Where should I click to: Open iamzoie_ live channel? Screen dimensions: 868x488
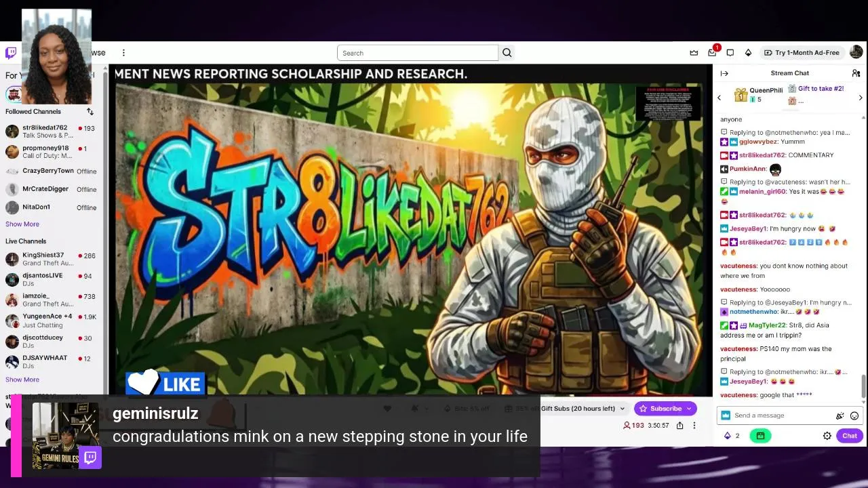coord(51,300)
